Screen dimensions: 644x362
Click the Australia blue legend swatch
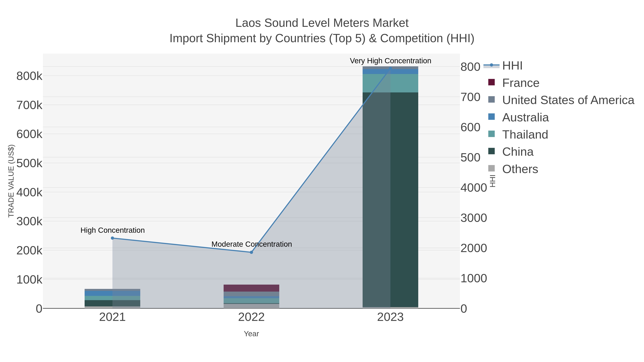(491, 117)
